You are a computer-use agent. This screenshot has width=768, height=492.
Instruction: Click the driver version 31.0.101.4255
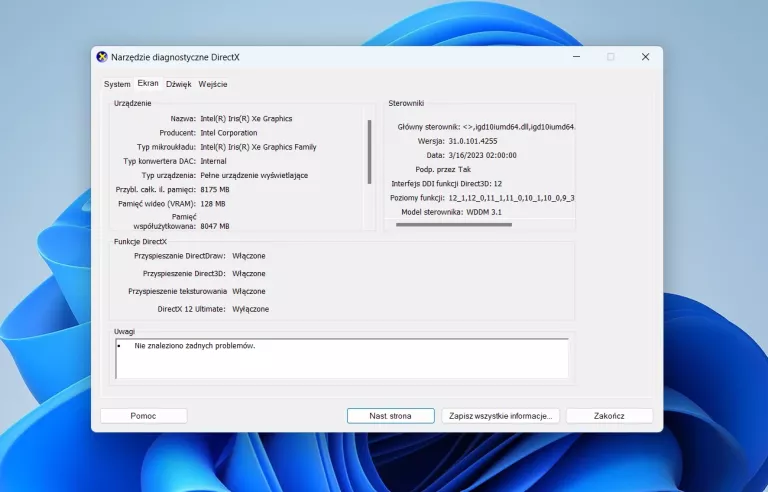click(473, 141)
